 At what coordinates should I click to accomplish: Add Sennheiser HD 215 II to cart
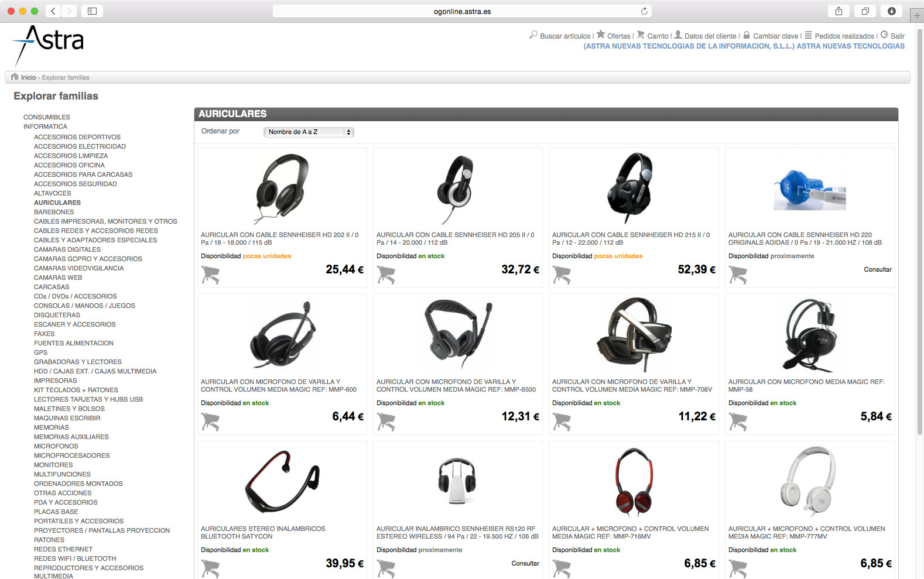(x=562, y=275)
